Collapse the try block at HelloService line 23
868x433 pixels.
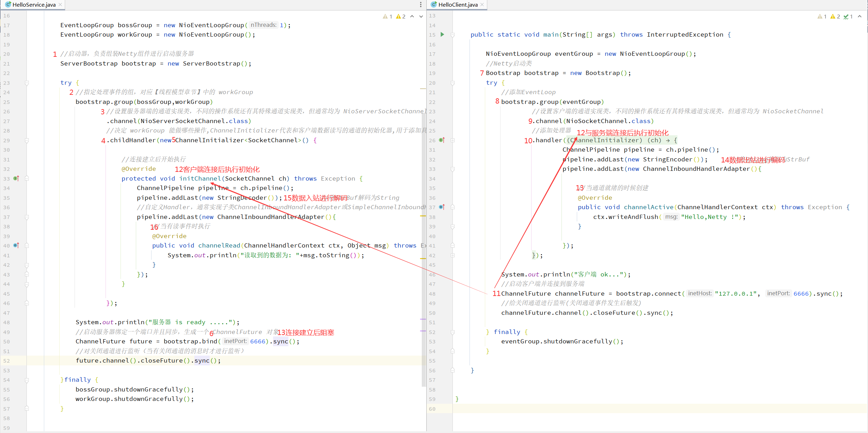tap(27, 83)
